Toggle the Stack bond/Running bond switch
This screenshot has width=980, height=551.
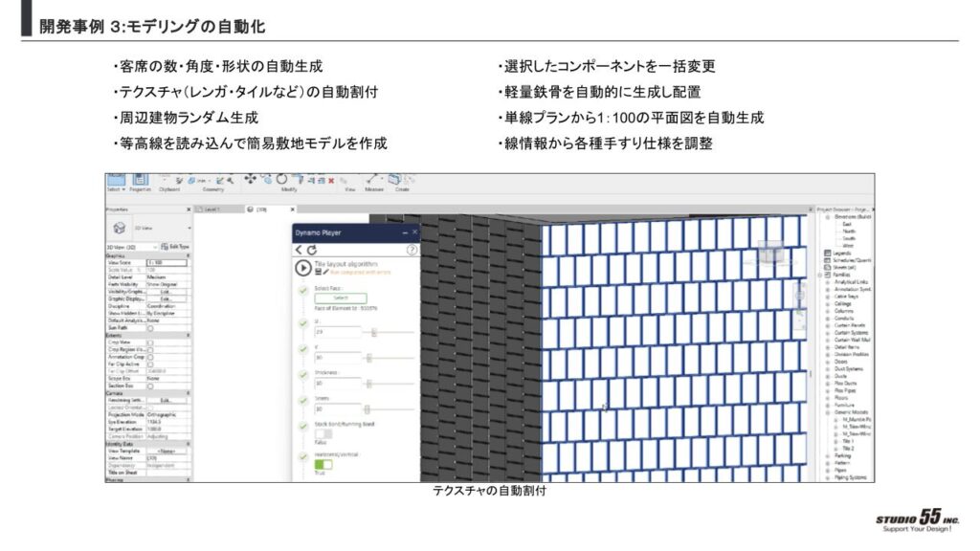[323, 433]
